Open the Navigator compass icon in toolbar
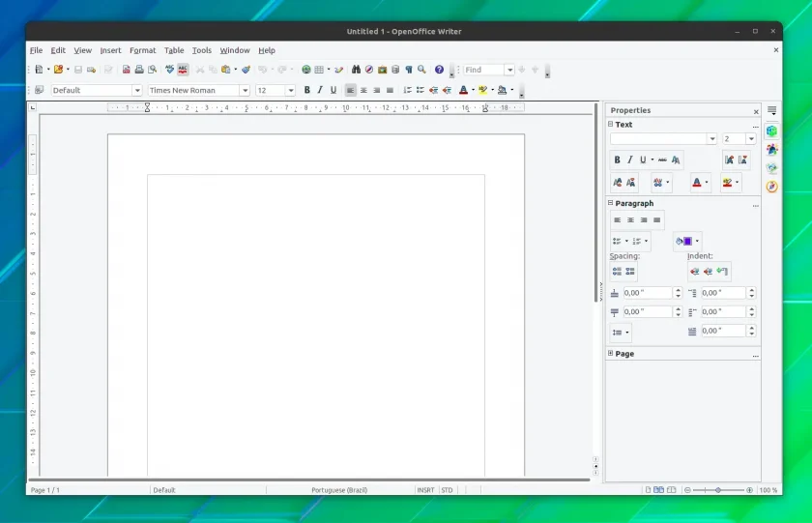812x523 pixels. (x=368, y=70)
